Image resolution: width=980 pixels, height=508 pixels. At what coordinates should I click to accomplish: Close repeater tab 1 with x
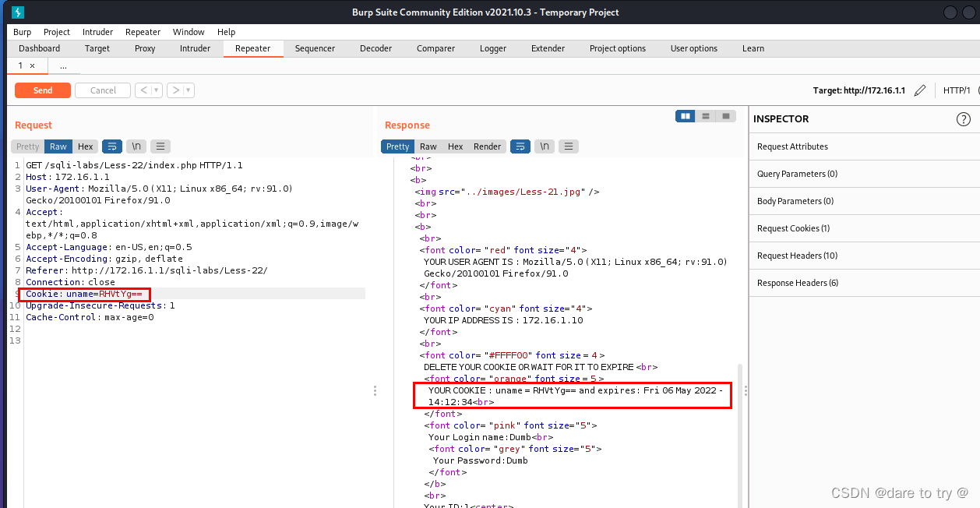tap(32, 66)
